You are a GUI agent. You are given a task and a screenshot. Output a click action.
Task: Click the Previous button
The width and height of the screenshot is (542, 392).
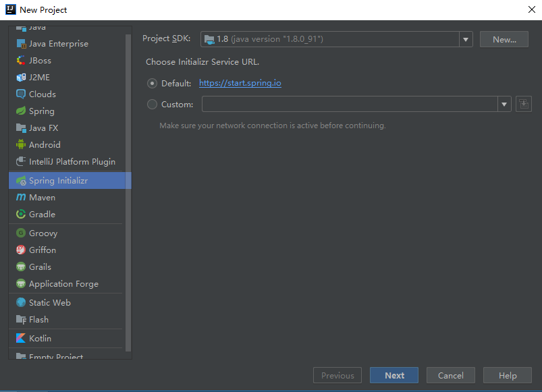[337, 375]
